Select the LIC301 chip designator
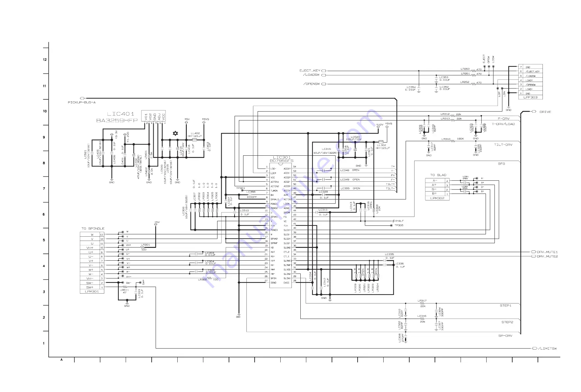Screen dimensions: 581x392 [x=282, y=157]
